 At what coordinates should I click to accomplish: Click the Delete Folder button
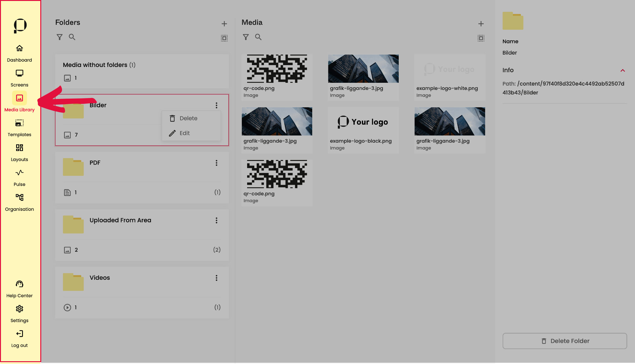tap(564, 341)
